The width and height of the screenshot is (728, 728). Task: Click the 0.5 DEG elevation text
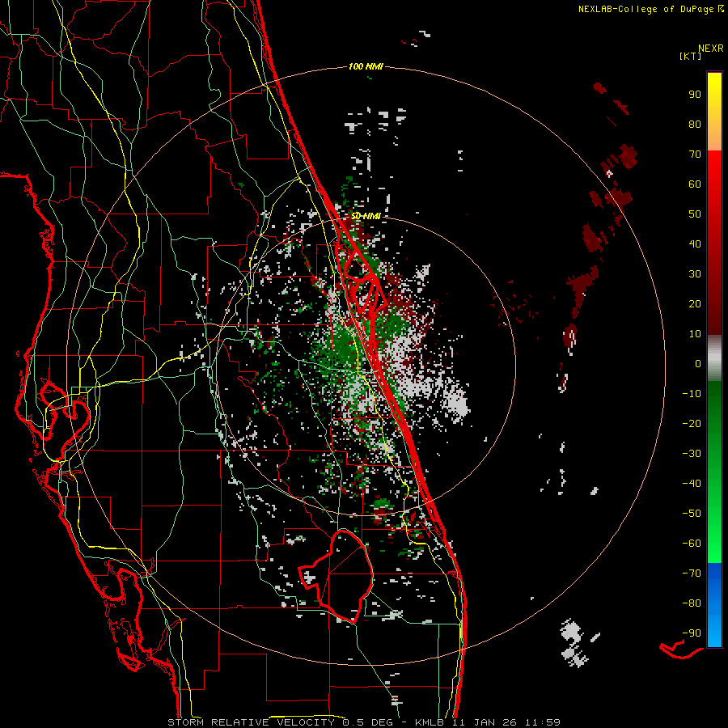368,722
